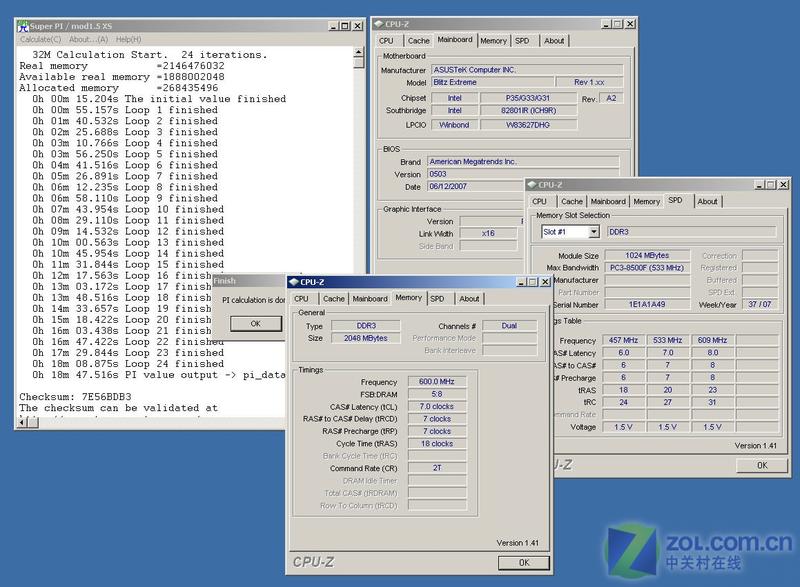800x587 pixels.
Task: Select Cache tab in Mainboard CPU-Z window
Action: 418,41
